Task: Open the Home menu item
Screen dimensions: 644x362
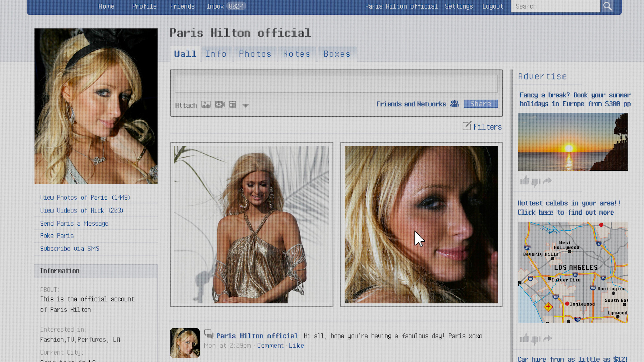Action: point(106,6)
